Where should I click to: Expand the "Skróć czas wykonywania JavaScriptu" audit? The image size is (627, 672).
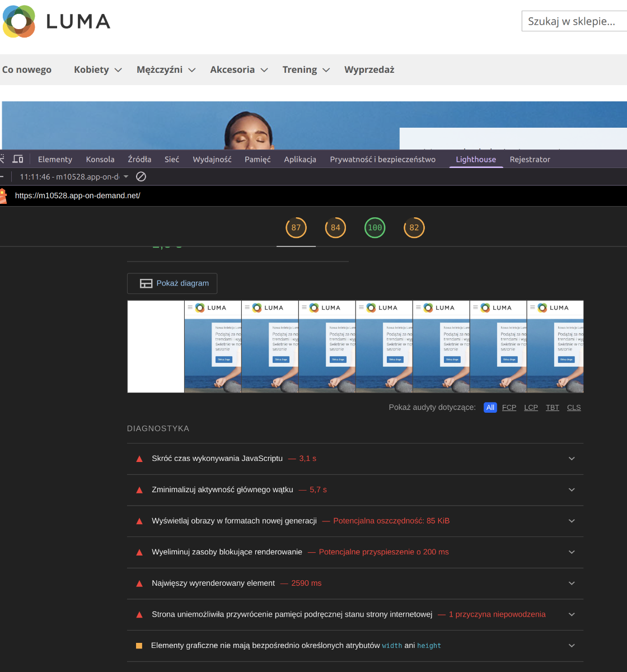point(572,459)
